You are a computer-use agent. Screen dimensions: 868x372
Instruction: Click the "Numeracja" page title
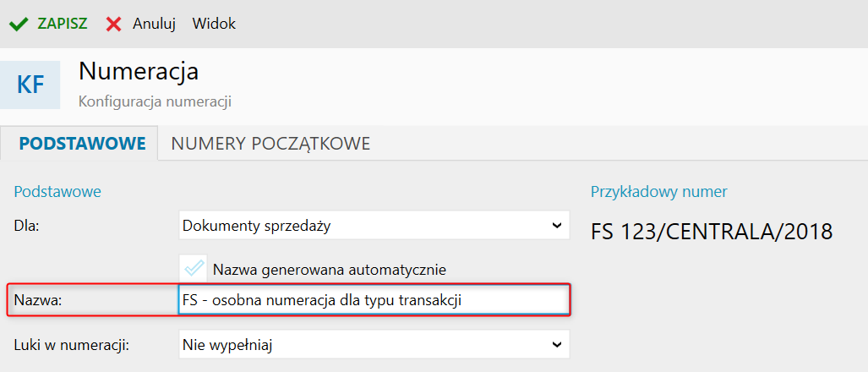coord(138,70)
